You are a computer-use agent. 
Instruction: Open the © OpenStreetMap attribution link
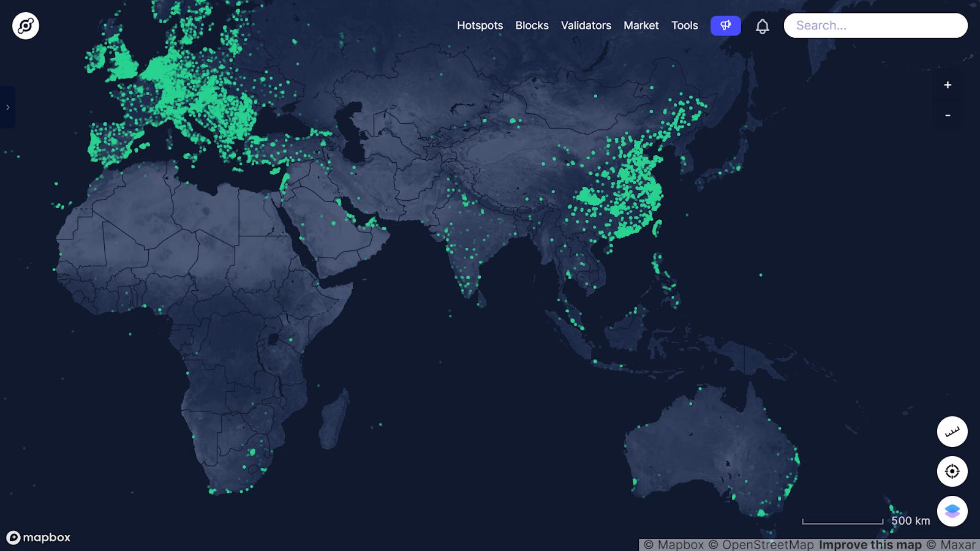pyautogui.click(x=761, y=545)
